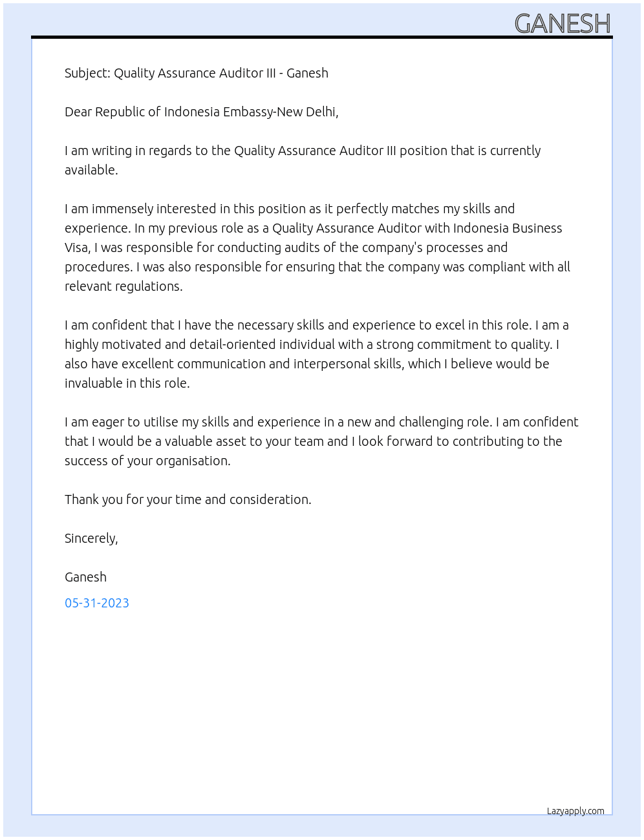Click the GANESH header name
The width and height of the screenshot is (644, 840).
(563, 24)
